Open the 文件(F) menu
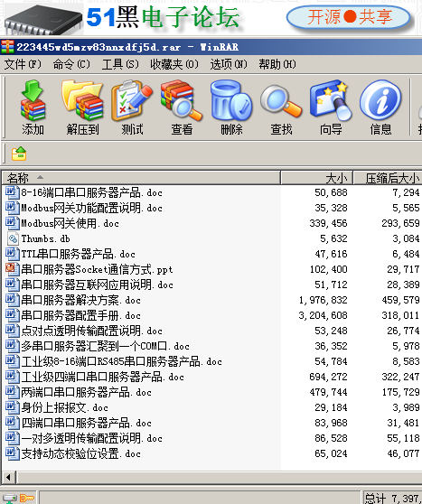 23,64
